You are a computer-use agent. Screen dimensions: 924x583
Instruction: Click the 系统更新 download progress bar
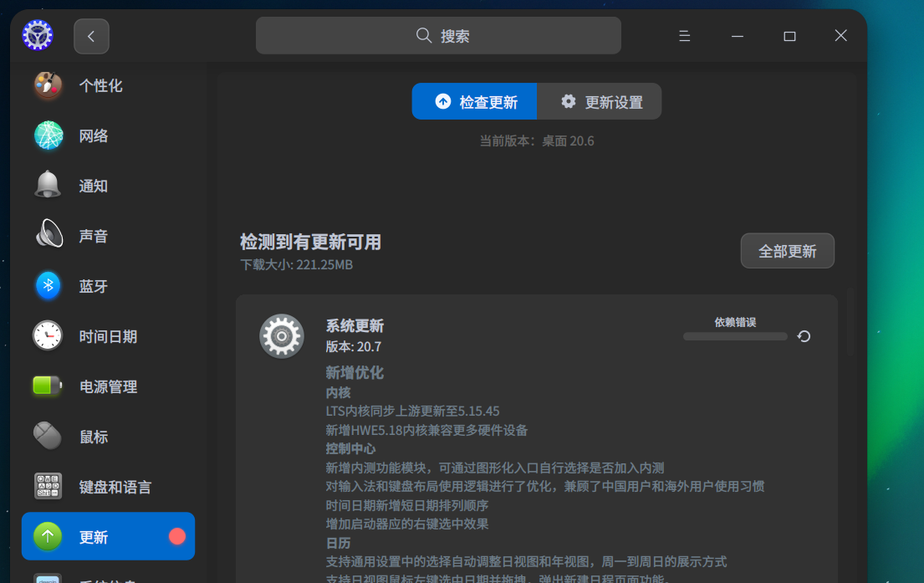tap(735, 335)
